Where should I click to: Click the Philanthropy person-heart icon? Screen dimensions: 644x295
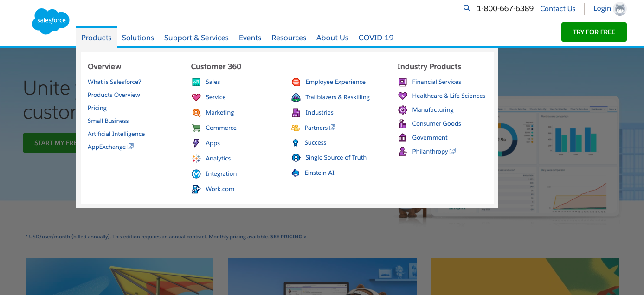(403, 152)
